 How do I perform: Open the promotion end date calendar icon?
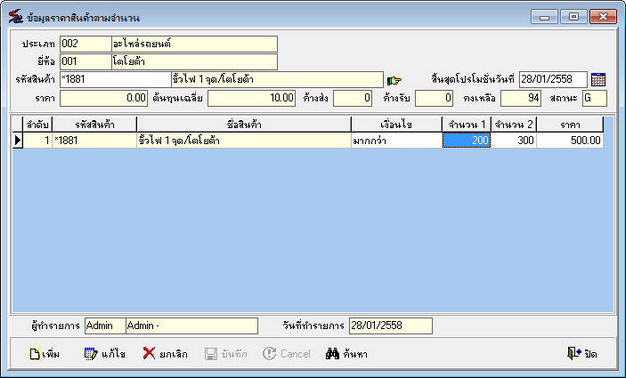pyautogui.click(x=598, y=79)
